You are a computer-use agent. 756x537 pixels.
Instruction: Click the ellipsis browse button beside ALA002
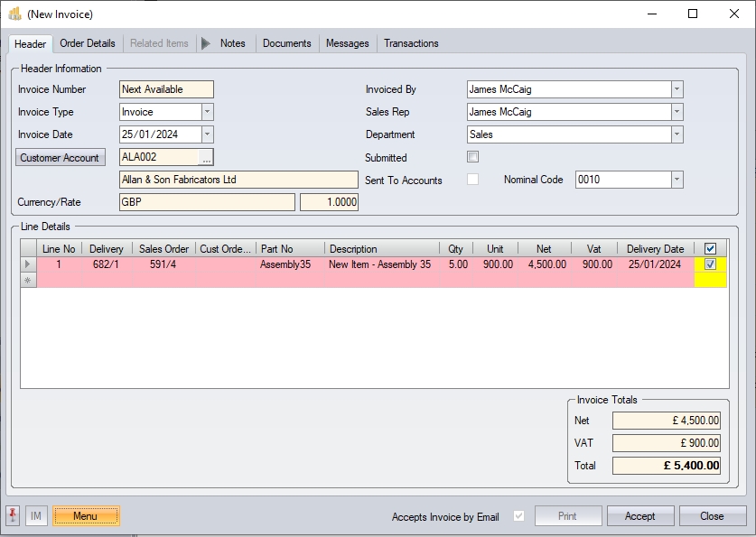207,158
